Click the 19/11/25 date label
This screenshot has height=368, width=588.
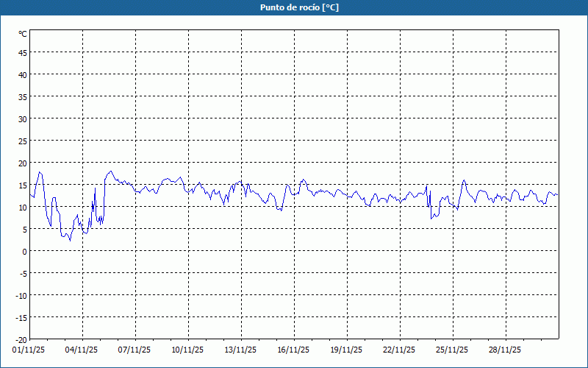[346, 350]
